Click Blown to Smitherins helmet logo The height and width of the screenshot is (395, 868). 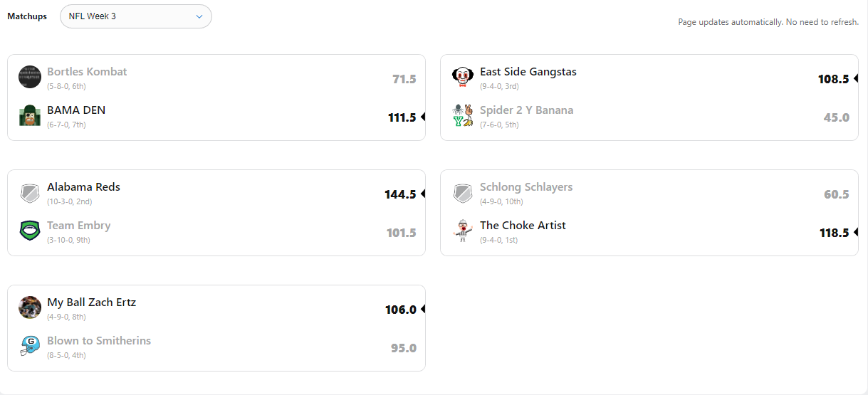(x=30, y=346)
